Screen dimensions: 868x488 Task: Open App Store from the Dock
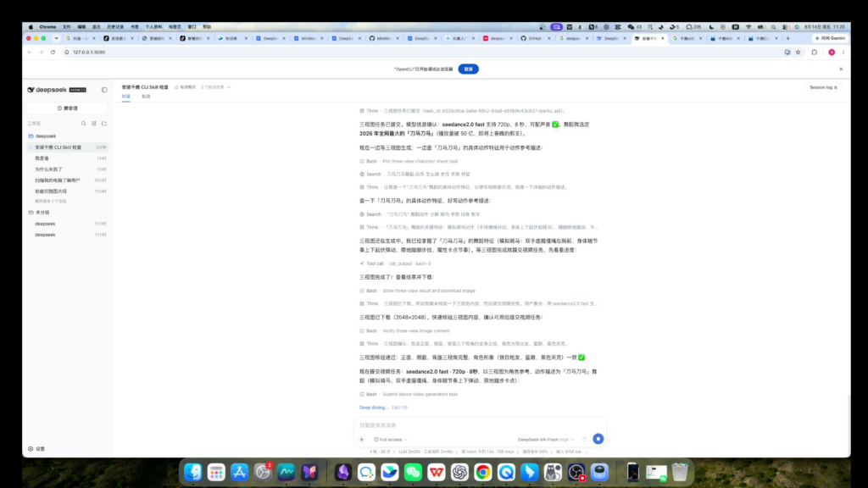pos(240,472)
